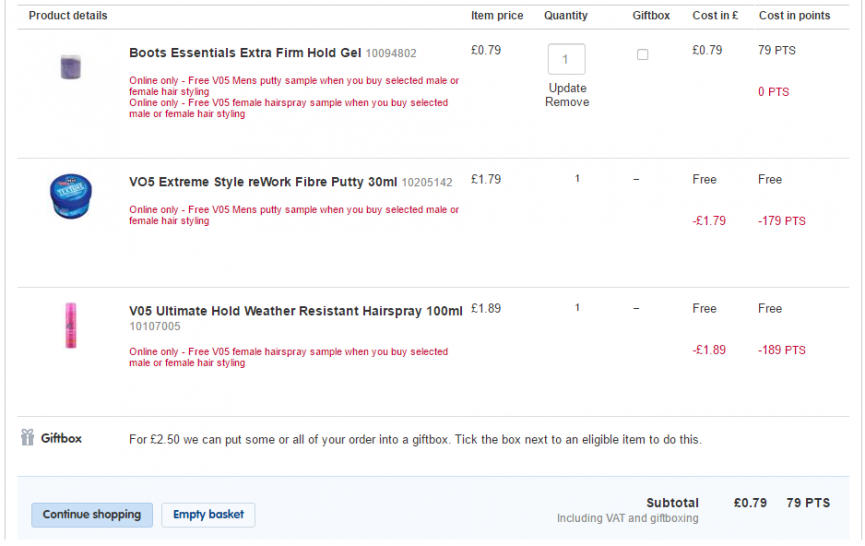865x546 pixels.
Task: Click the quantity field for Hold Gel
Action: [566, 59]
